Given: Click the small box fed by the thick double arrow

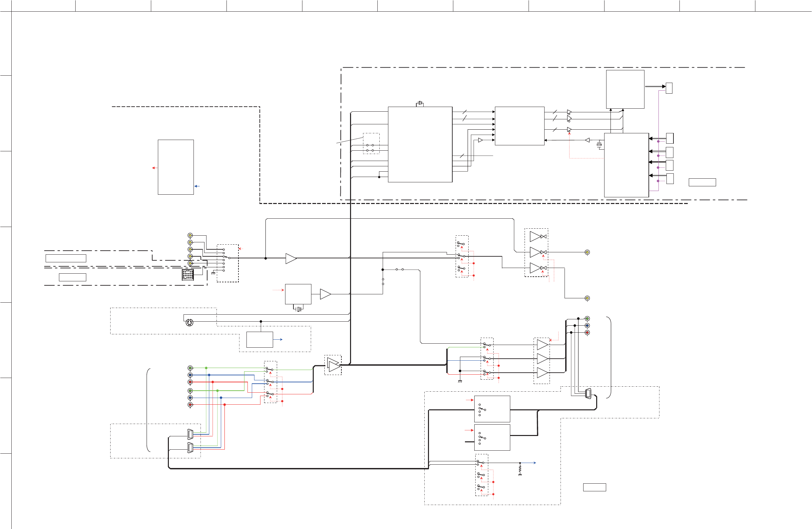Looking at the screenshot, I should (669, 88).
